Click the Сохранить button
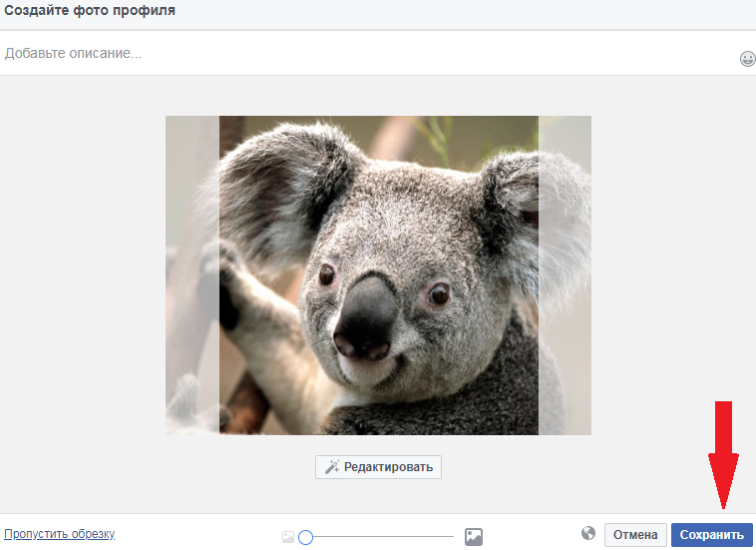Viewport: 756px width, 550px height. click(x=712, y=535)
